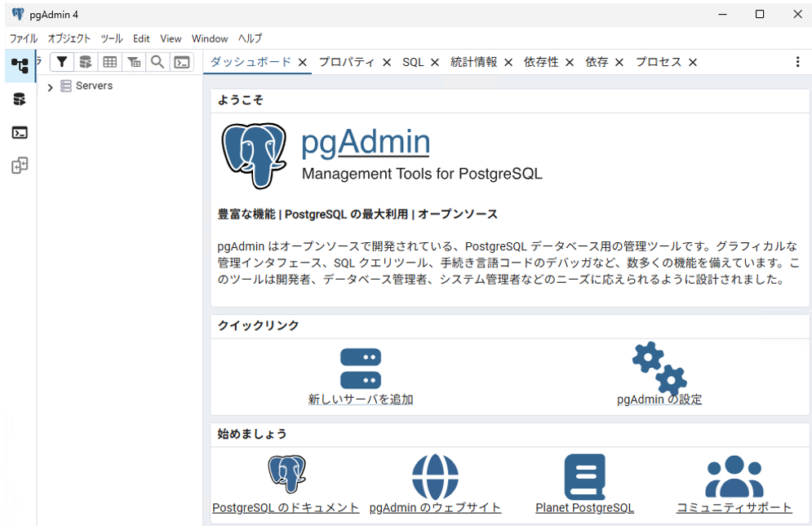Click the クイックリンク section header
The width and height of the screenshot is (812, 526).
pos(258,325)
